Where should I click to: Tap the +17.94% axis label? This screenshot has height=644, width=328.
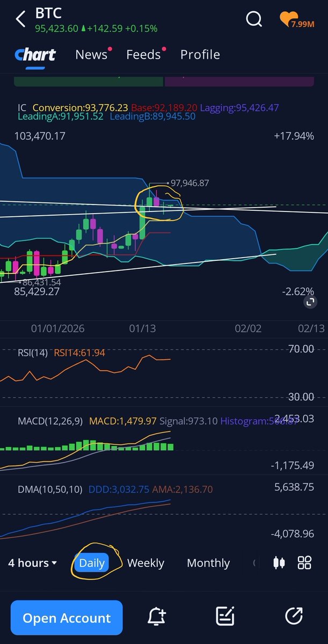click(294, 136)
